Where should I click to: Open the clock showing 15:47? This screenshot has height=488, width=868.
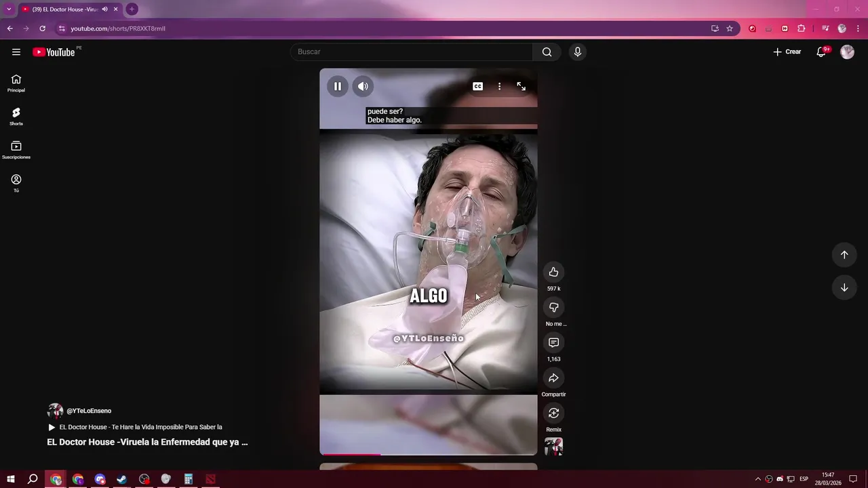[x=828, y=479]
